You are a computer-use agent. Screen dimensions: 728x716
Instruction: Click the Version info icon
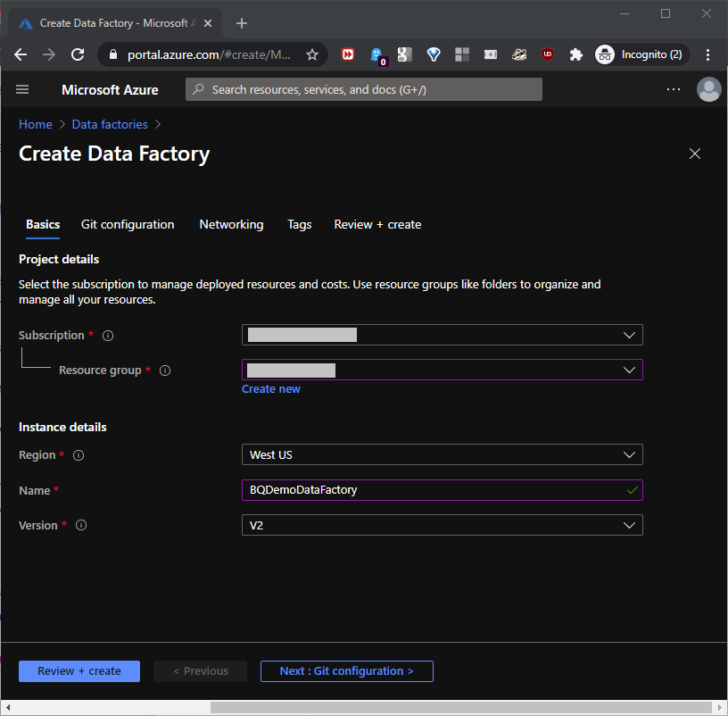[x=81, y=526]
